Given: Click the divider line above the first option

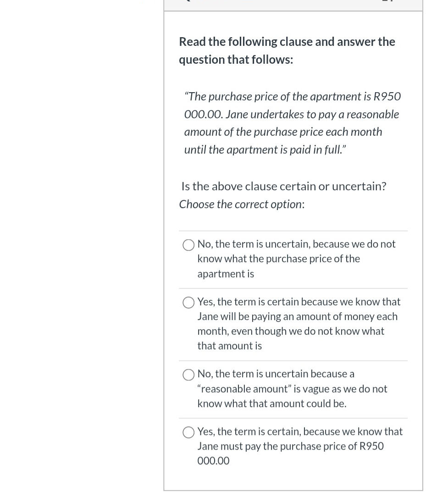Looking at the screenshot, I should (293, 230).
